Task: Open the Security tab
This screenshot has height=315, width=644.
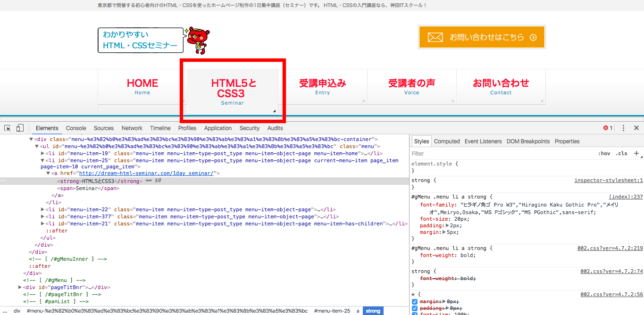Action: click(x=250, y=128)
